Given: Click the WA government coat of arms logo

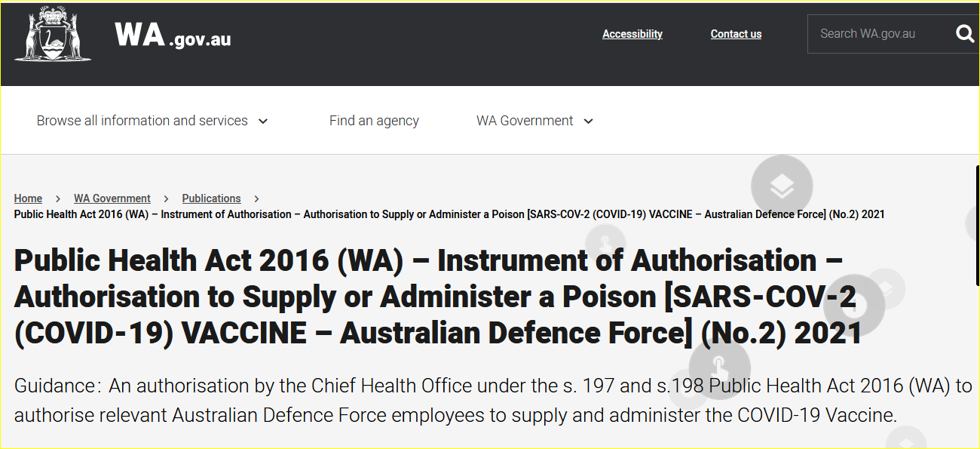Looking at the screenshot, I should coord(53,35).
